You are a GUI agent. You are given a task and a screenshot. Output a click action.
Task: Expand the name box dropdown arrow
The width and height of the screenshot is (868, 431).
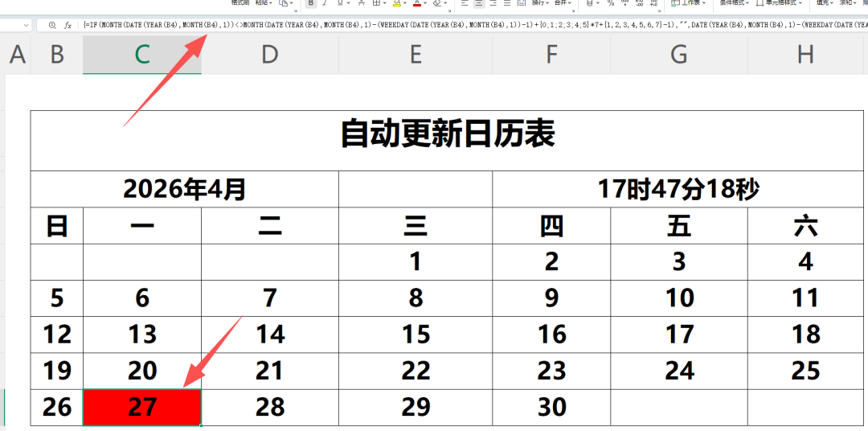(x=26, y=26)
